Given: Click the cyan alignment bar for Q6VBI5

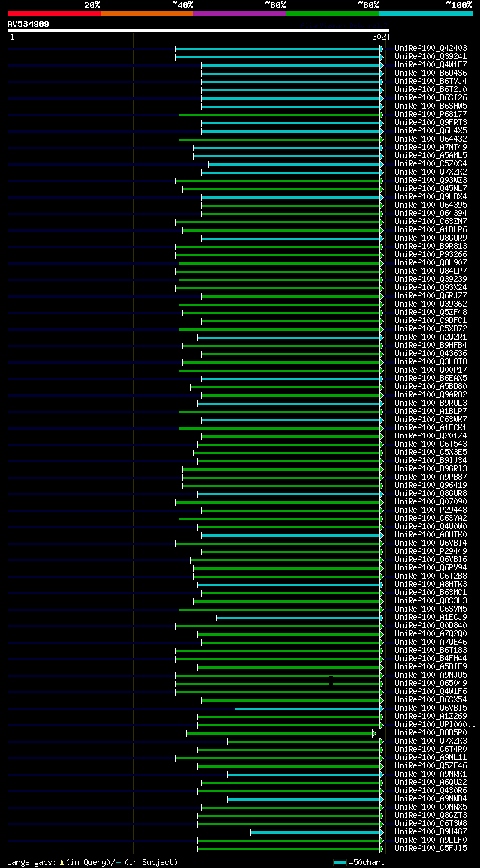Looking at the screenshot, I should (x=310, y=709).
